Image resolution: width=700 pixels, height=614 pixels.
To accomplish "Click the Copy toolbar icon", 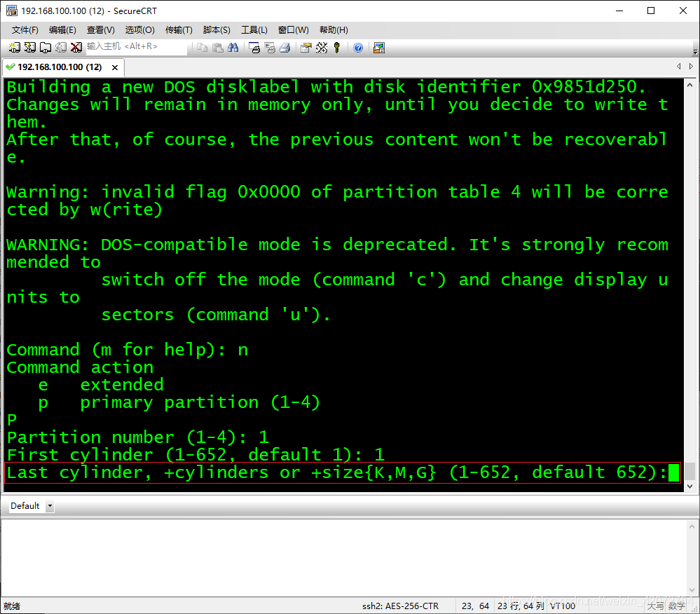I will tap(203, 48).
